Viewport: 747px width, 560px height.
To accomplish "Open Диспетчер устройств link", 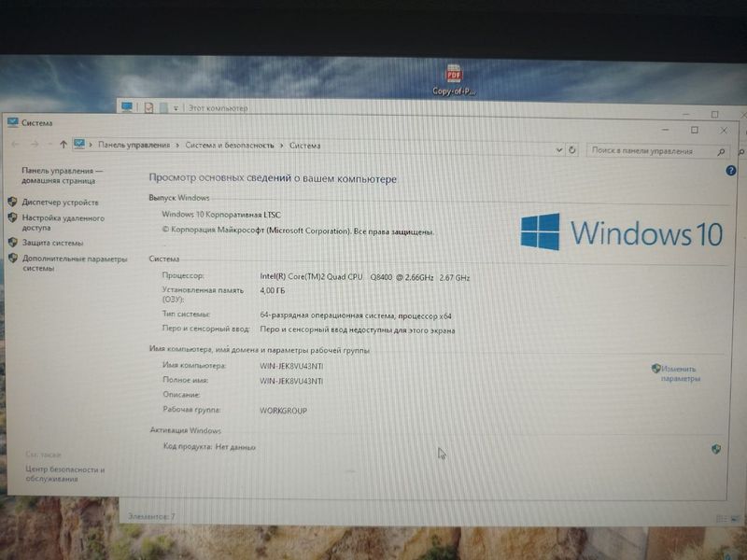I will click(x=60, y=203).
